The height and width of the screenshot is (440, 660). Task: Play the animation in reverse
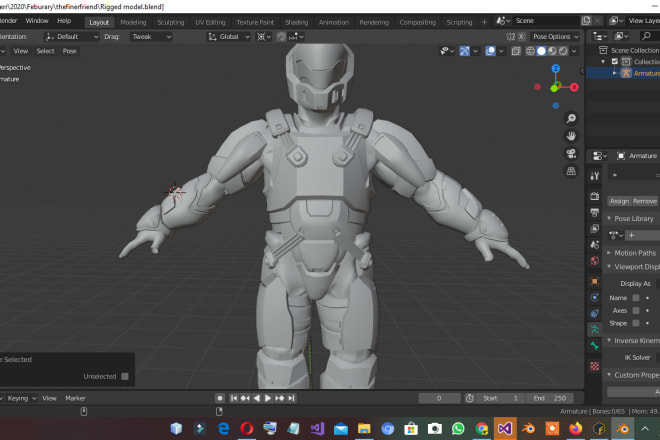pos(256,398)
